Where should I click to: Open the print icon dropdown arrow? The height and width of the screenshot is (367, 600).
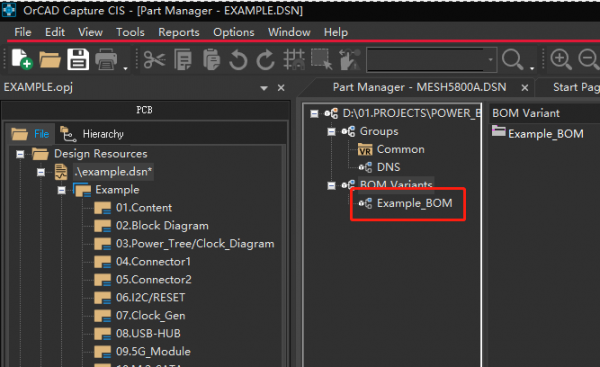click(125, 69)
